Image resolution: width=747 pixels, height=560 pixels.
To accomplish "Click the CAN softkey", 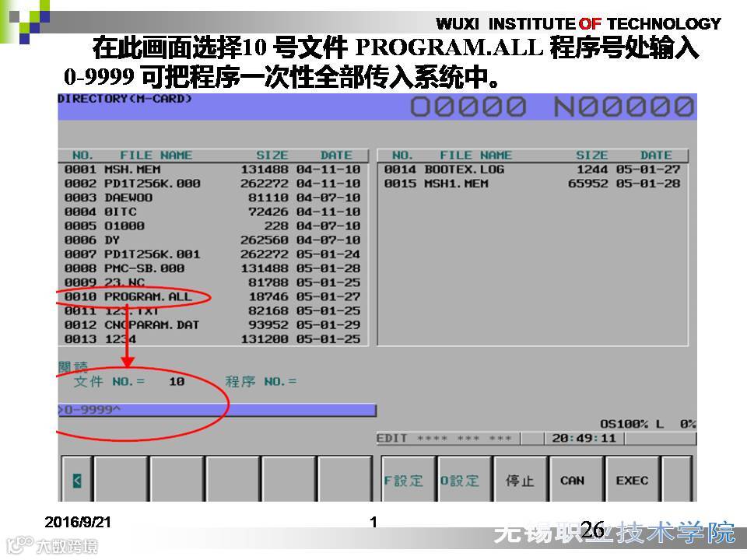I will coord(577,480).
